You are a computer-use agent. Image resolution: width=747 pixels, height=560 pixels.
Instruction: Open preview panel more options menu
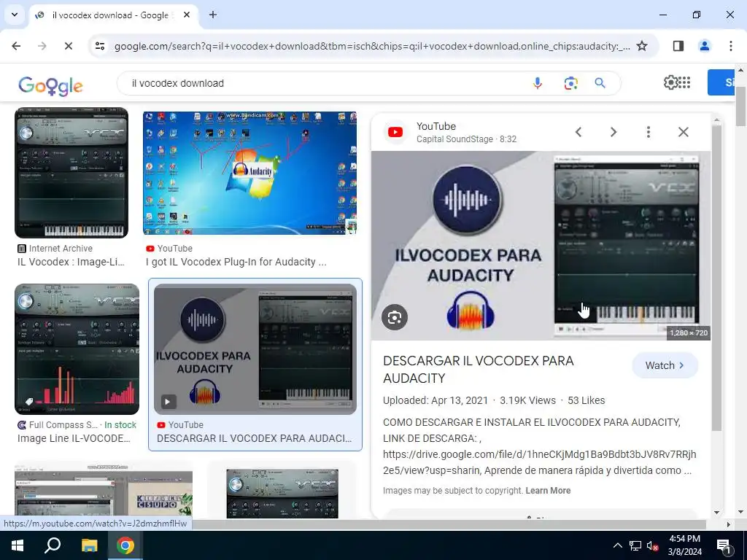[649, 132]
